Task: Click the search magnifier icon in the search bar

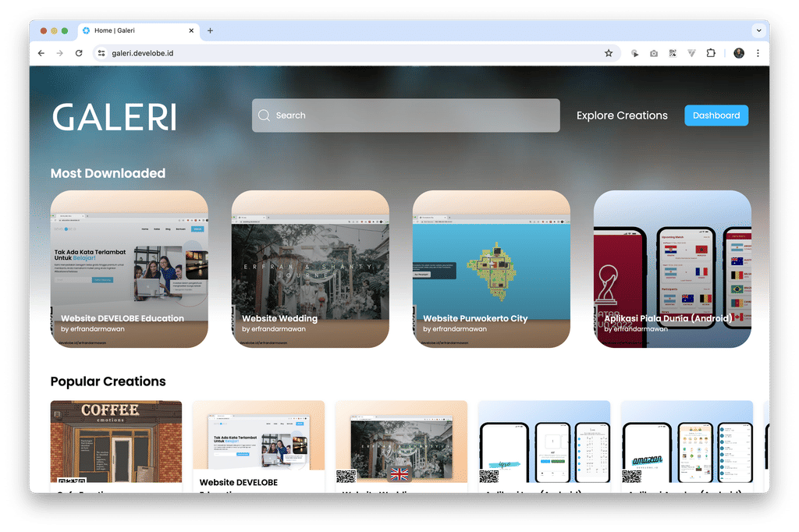Action: coord(265,115)
